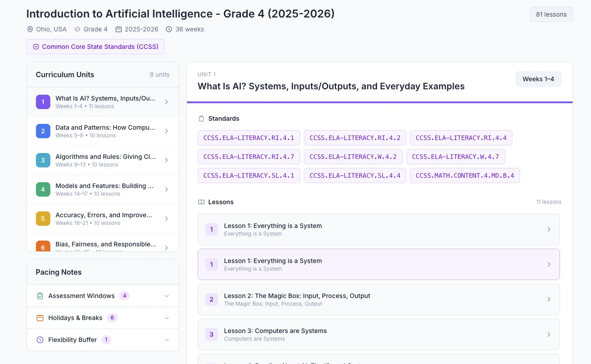Click the green checklist icon for Assessment Windows

pyautogui.click(x=40, y=296)
